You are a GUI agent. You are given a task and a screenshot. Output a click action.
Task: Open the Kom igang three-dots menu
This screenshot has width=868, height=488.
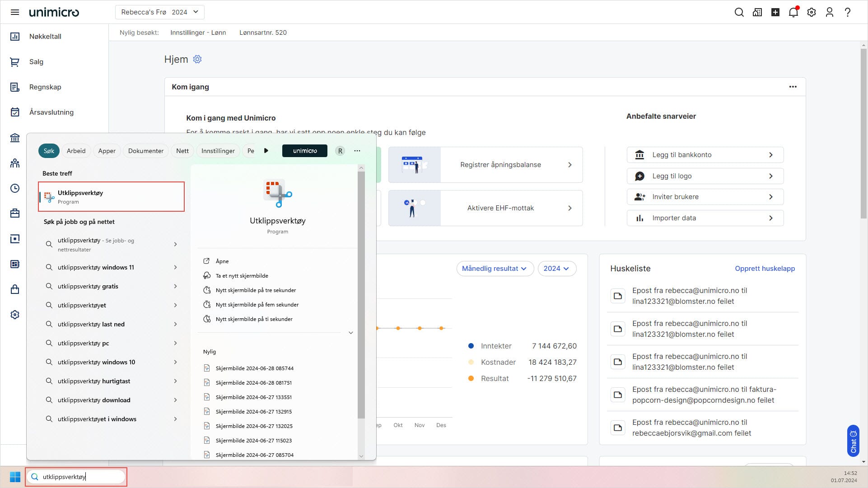click(x=793, y=87)
